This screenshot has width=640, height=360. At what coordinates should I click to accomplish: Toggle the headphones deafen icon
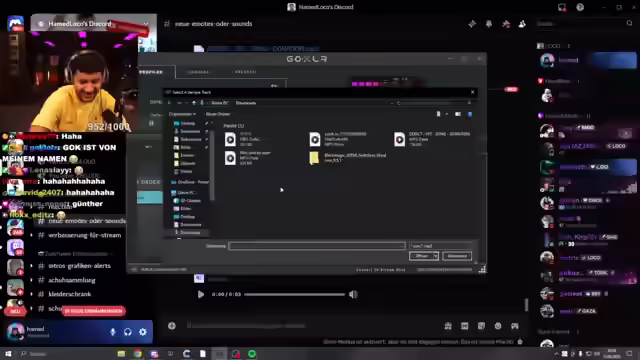pos(128,332)
